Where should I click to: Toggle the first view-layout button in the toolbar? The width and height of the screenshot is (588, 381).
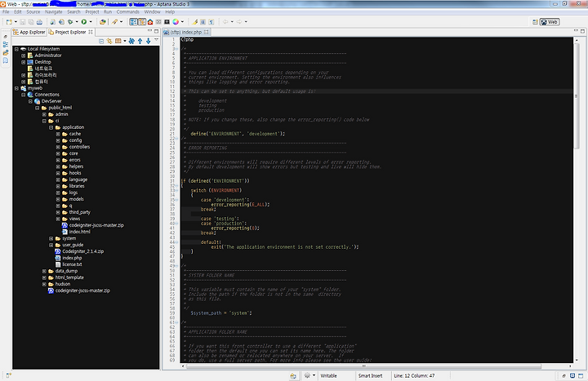pos(133,22)
